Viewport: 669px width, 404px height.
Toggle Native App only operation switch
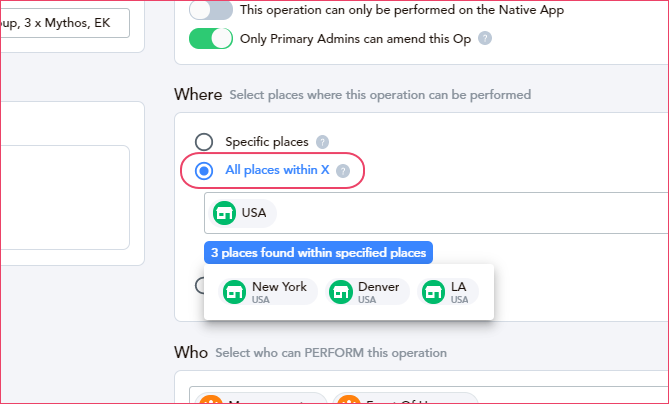point(211,10)
